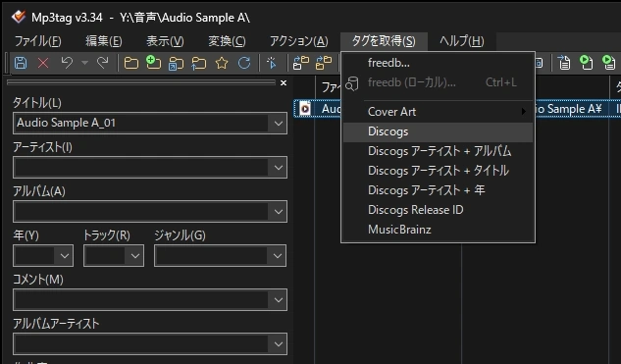Image resolution: width=621 pixels, height=364 pixels.
Task: Click the audio file icon in file list row
Action: [305, 109]
